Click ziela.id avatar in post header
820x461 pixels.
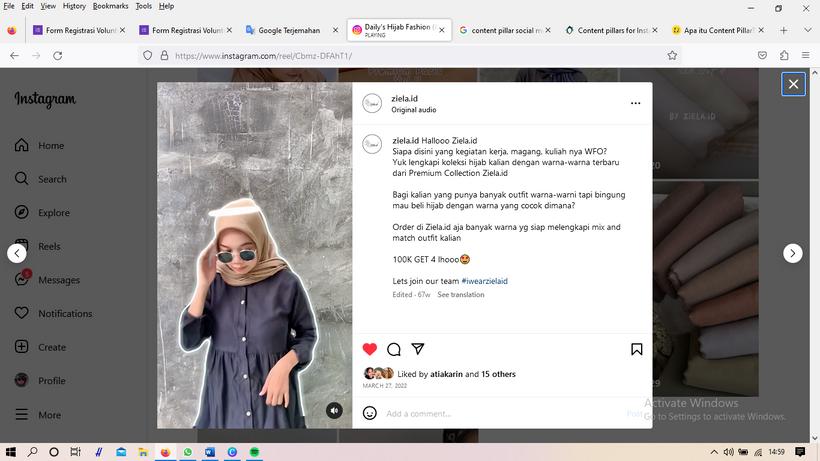pos(372,103)
